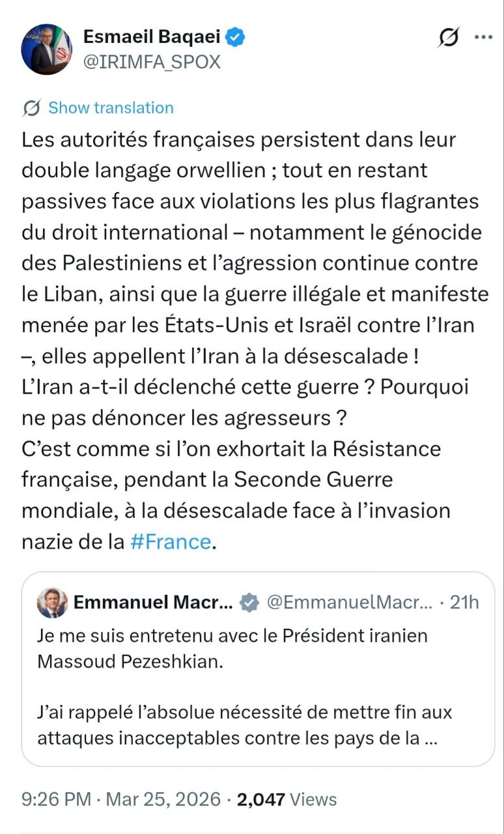Viewport: 504px width, 834px height.
Task: Click the translation icon beside Show translation
Action: point(31,108)
